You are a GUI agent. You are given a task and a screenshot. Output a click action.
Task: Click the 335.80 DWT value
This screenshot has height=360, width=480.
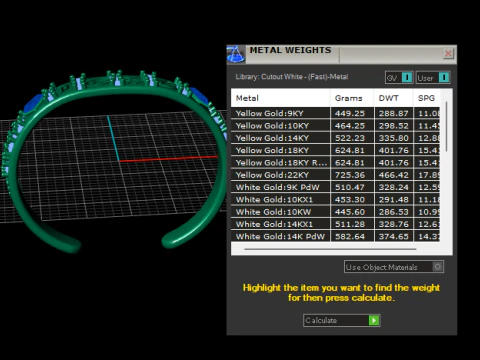[394, 138]
